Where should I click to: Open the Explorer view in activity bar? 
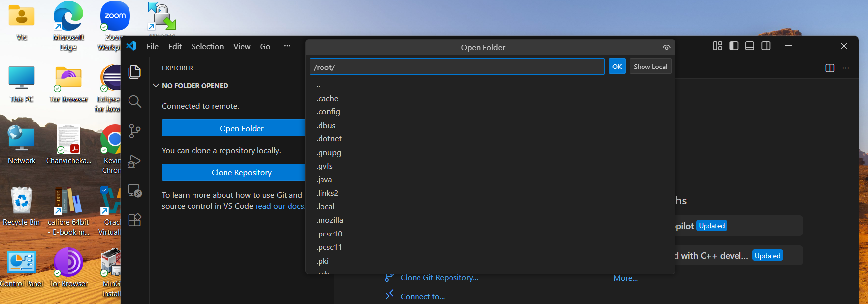tap(134, 72)
